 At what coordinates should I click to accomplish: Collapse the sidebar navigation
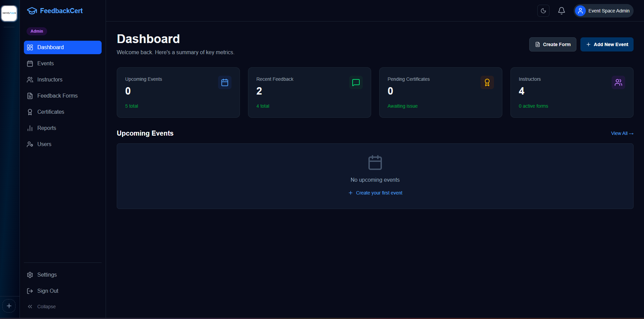point(42,307)
